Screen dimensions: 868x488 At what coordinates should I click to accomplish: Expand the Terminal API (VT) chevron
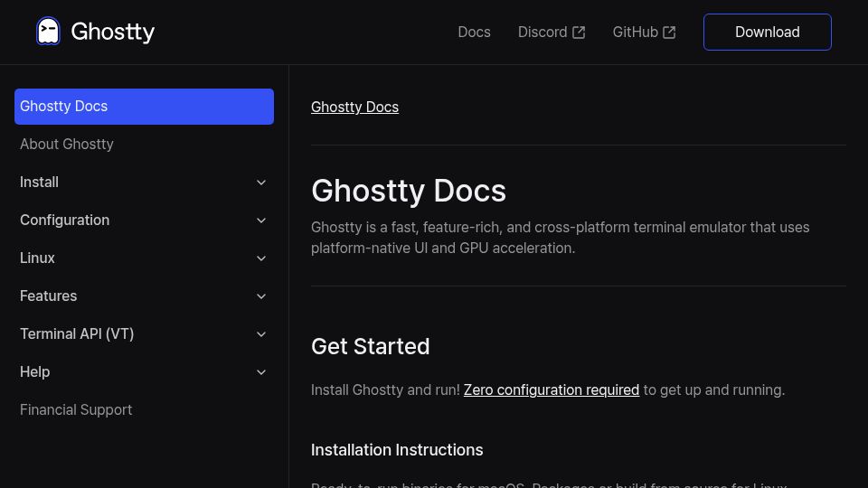(x=261, y=334)
